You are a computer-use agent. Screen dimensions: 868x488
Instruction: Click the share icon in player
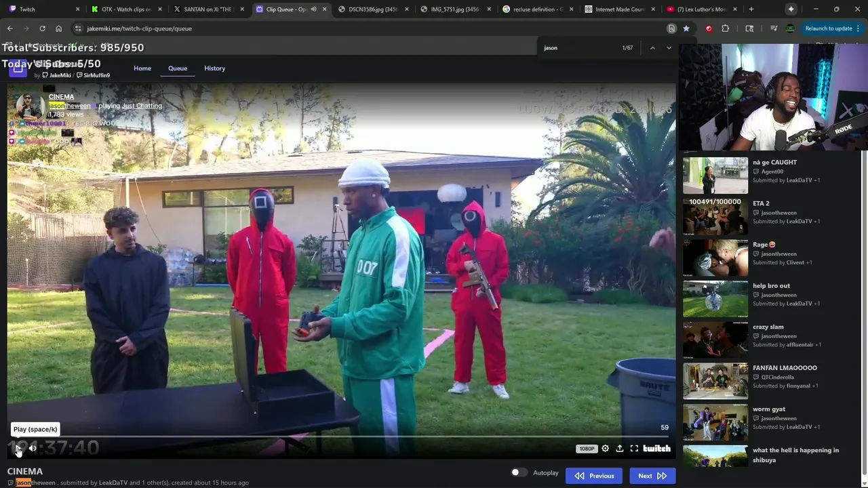pyautogui.click(x=620, y=448)
